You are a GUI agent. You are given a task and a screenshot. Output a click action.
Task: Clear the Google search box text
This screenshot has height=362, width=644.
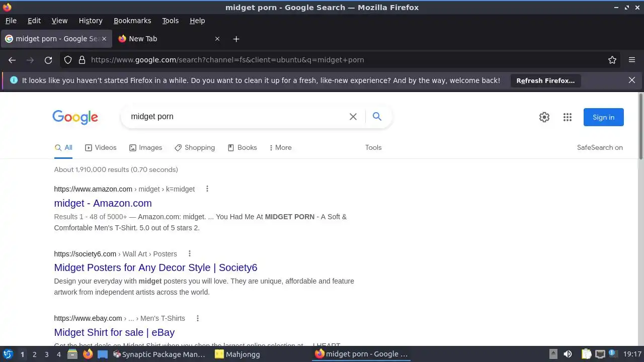[x=353, y=117]
